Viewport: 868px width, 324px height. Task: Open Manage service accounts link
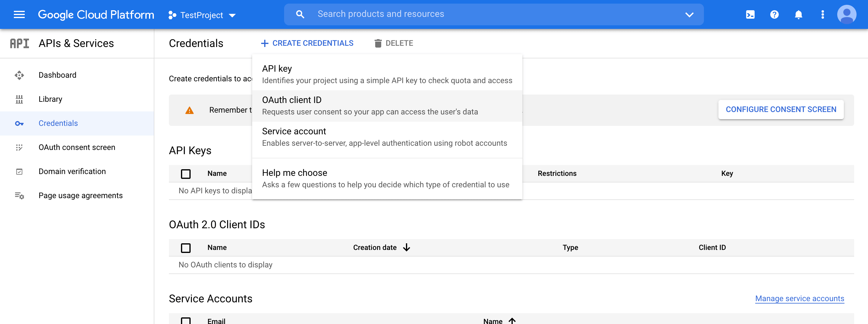point(799,298)
